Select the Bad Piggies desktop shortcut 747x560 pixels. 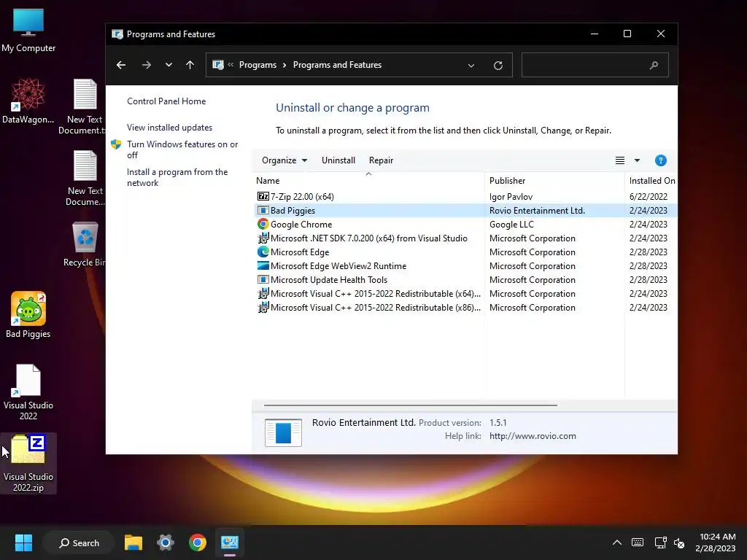tap(28, 315)
